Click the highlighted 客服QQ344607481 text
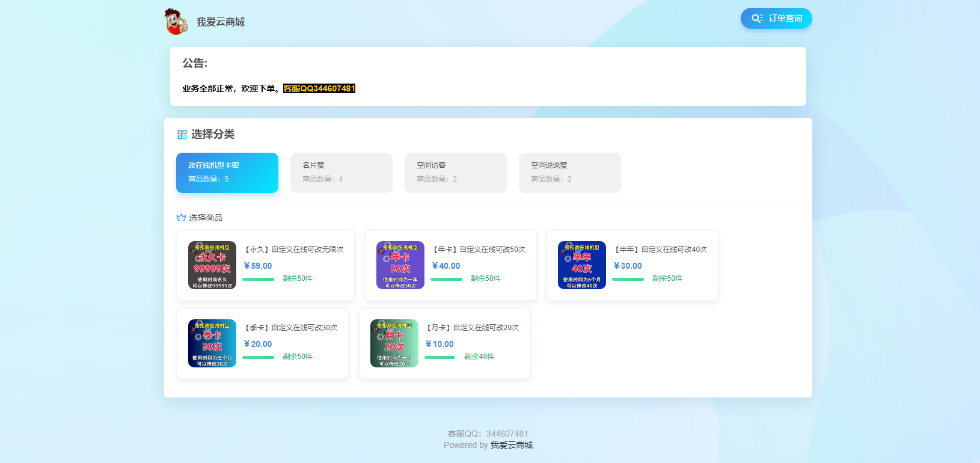 (319, 88)
